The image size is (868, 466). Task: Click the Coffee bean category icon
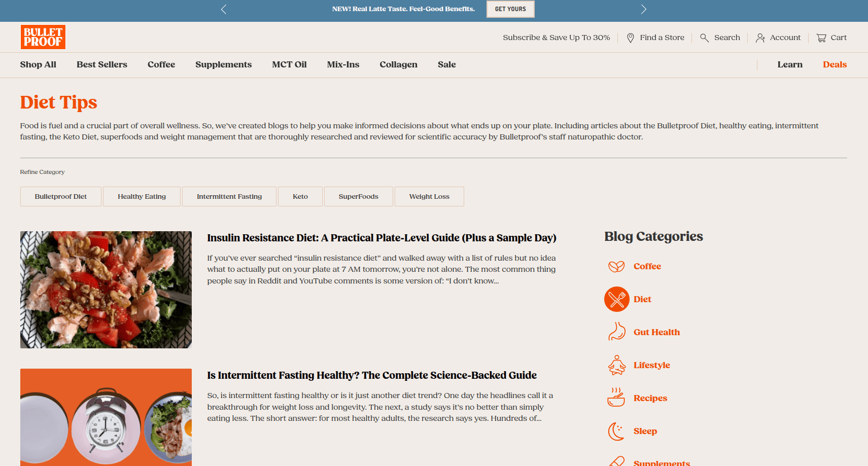616,266
